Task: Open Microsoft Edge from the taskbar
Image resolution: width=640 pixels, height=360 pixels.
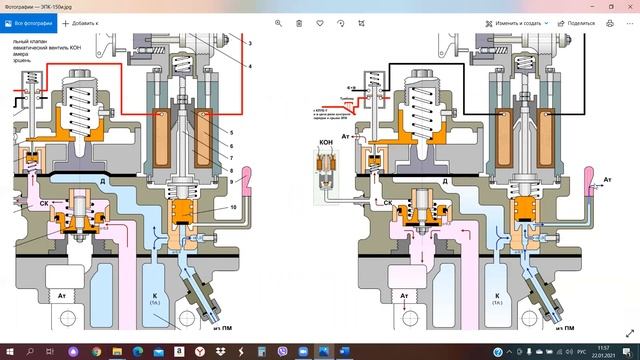Action: pos(138,351)
